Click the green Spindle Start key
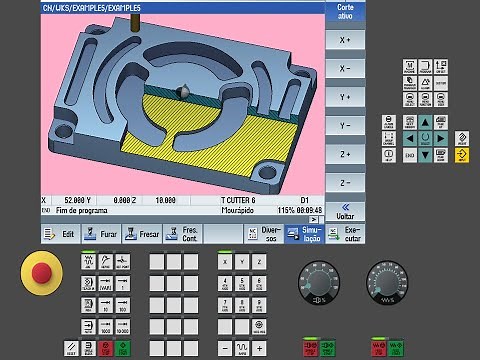The height and width of the screenshot is (360, 480). coord(328,348)
